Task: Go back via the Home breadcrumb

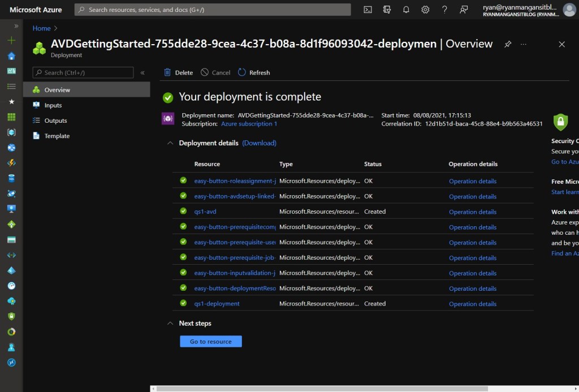Action: (x=41, y=28)
